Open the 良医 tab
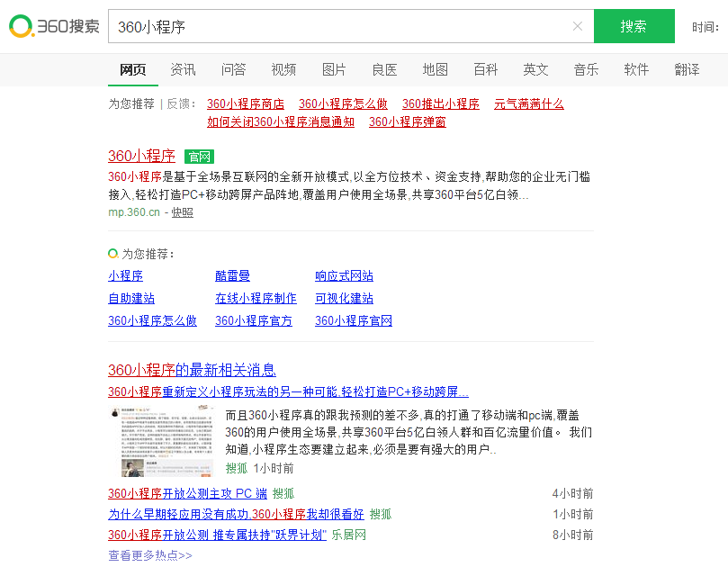This screenshot has width=728, height=567. [384, 69]
